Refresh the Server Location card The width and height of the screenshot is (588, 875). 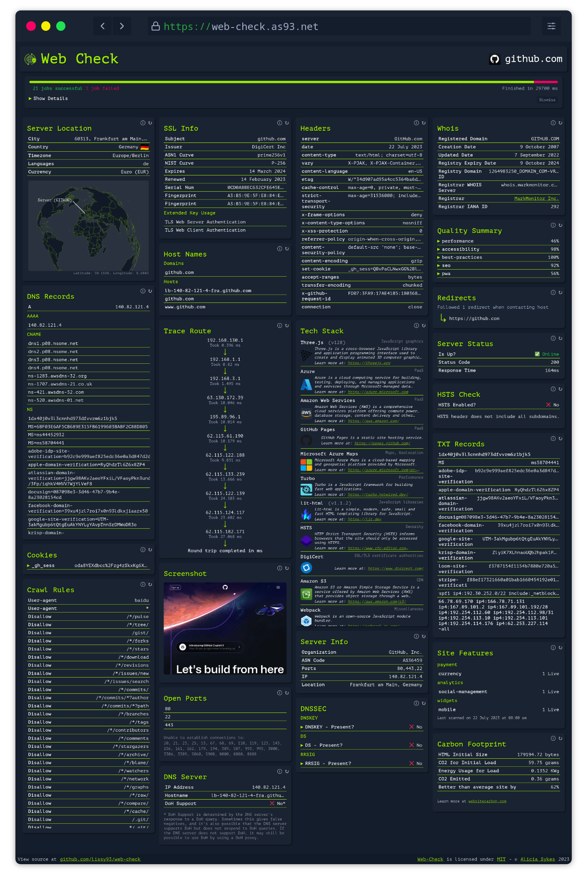point(150,123)
